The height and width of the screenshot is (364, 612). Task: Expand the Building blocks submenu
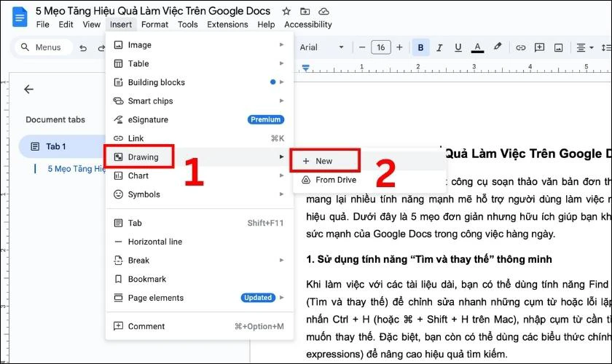[199, 82]
